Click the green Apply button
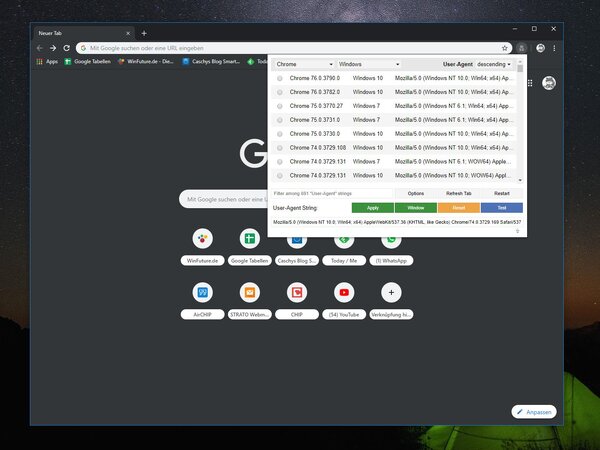 (x=373, y=208)
